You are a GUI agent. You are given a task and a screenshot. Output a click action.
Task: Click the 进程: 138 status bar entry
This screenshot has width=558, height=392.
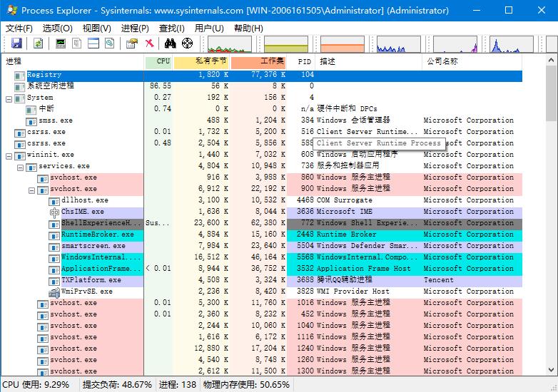coord(178,385)
